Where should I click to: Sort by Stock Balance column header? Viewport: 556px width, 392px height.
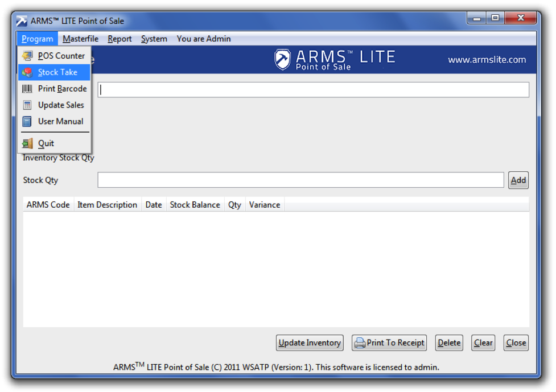point(195,205)
